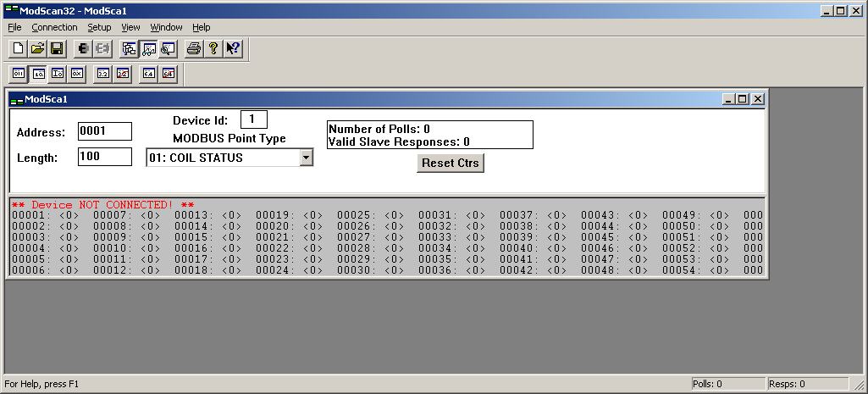
Task: Click the New document icon
Action: click(x=19, y=49)
